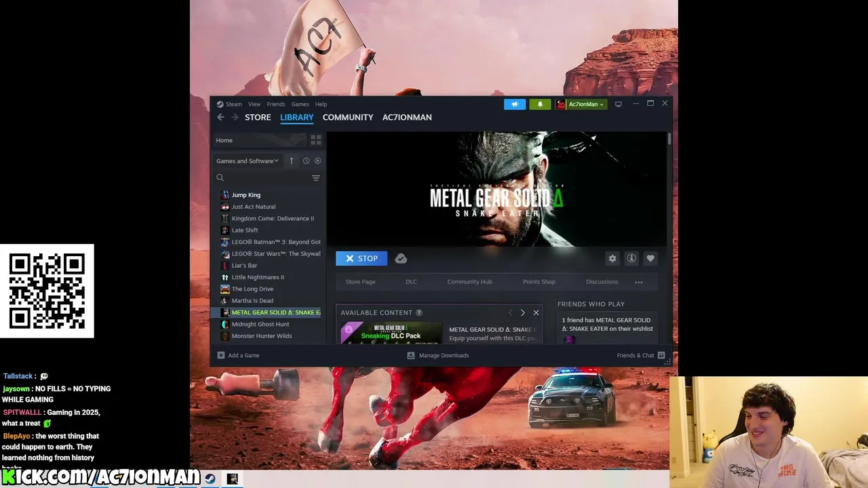This screenshot has width=868, height=488.
Task: Go to next available content item
Action: 522,312
